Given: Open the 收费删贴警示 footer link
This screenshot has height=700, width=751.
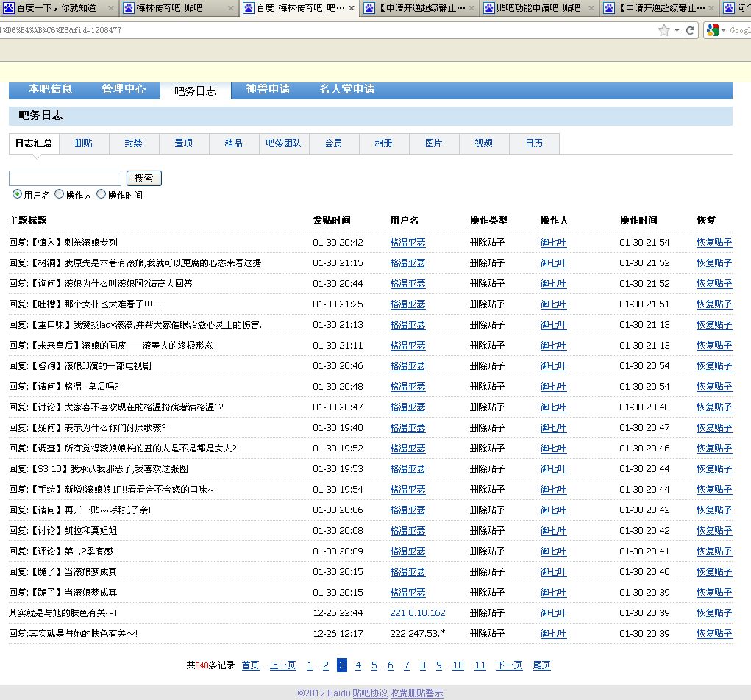Looking at the screenshot, I should pos(416,693).
